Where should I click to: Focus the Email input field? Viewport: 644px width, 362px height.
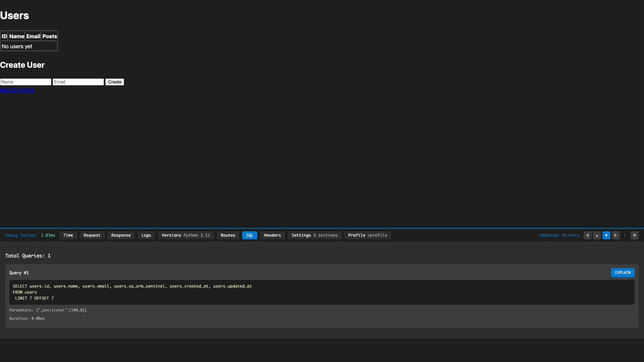[x=78, y=82]
